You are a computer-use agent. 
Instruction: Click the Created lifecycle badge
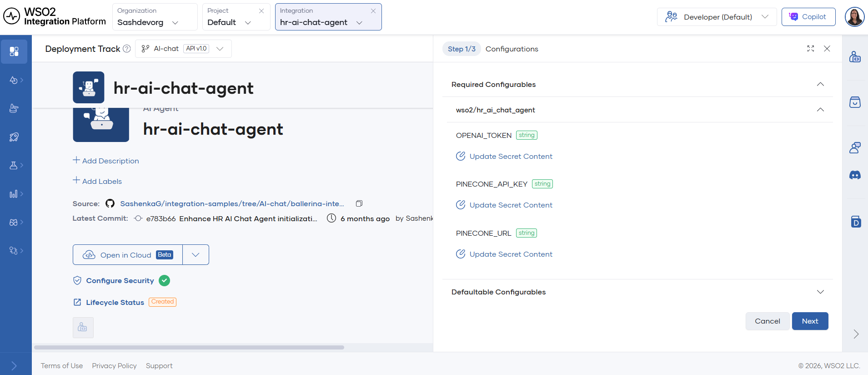click(163, 302)
